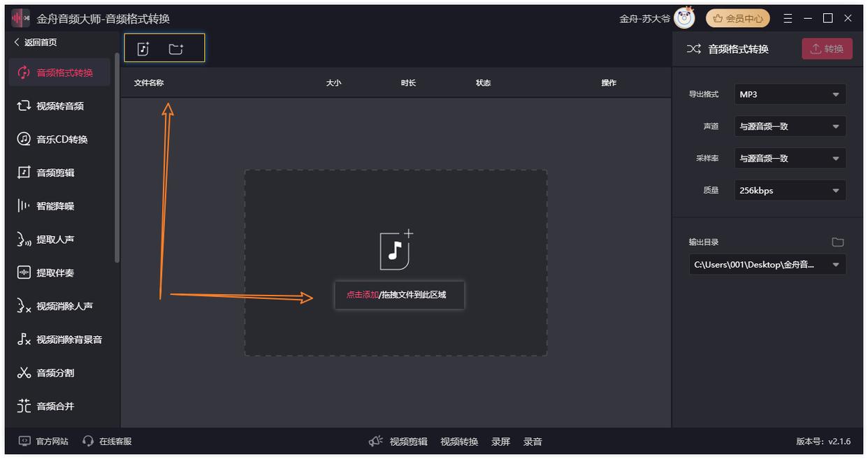Open the hamburger menu in title bar

(x=788, y=18)
